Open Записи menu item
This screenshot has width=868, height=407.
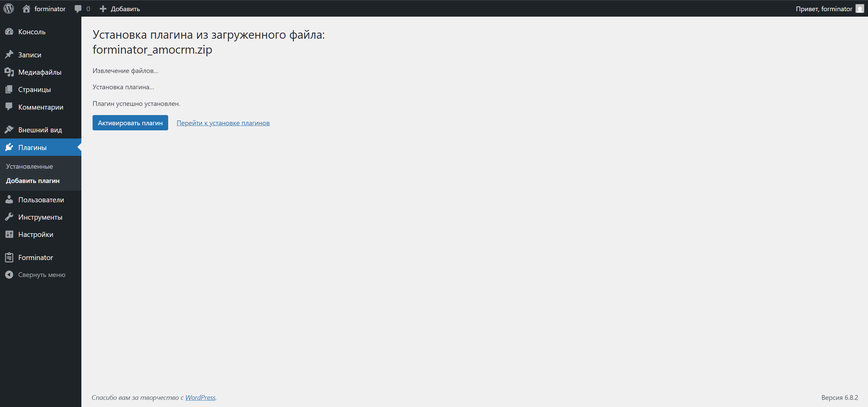(41, 55)
